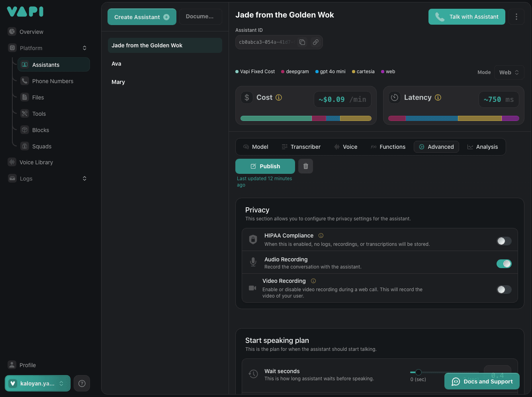
Task: Switch to the Transcriber tab
Action: click(x=301, y=147)
